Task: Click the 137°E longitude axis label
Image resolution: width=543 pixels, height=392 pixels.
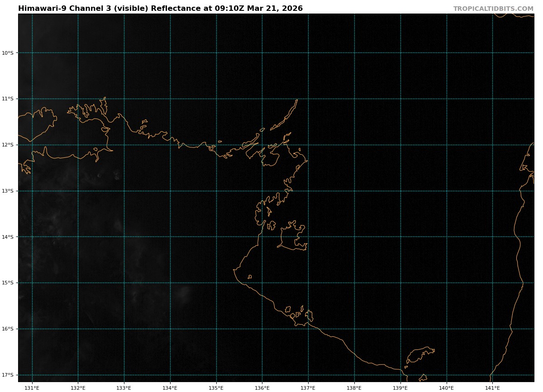Action: pyautogui.click(x=308, y=387)
